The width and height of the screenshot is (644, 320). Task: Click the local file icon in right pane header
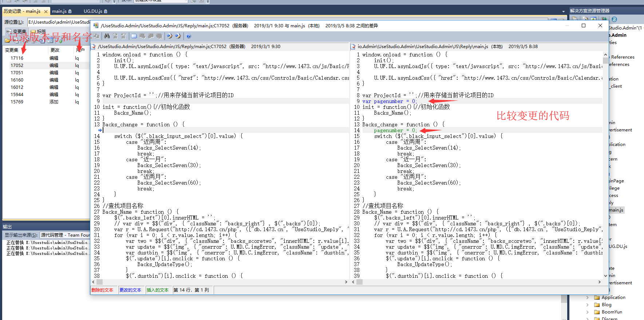coord(353,47)
